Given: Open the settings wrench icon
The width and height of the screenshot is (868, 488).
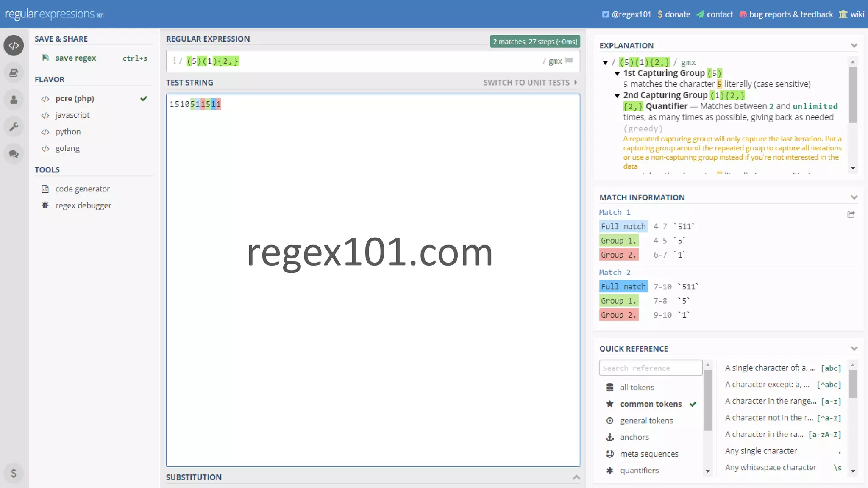Looking at the screenshot, I should pyautogui.click(x=14, y=127).
